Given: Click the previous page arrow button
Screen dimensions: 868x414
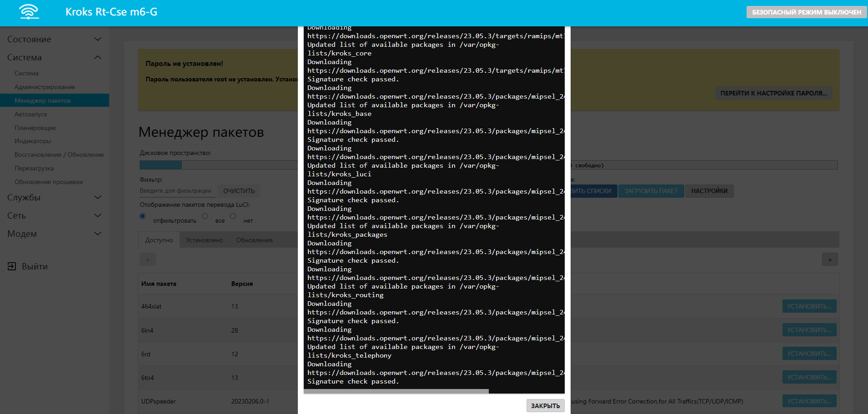Looking at the screenshot, I should tap(147, 259).
